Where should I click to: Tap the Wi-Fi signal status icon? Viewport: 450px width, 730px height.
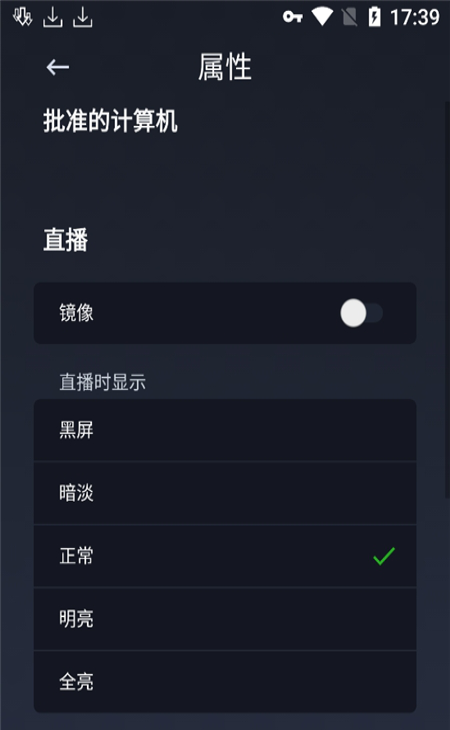pos(322,17)
